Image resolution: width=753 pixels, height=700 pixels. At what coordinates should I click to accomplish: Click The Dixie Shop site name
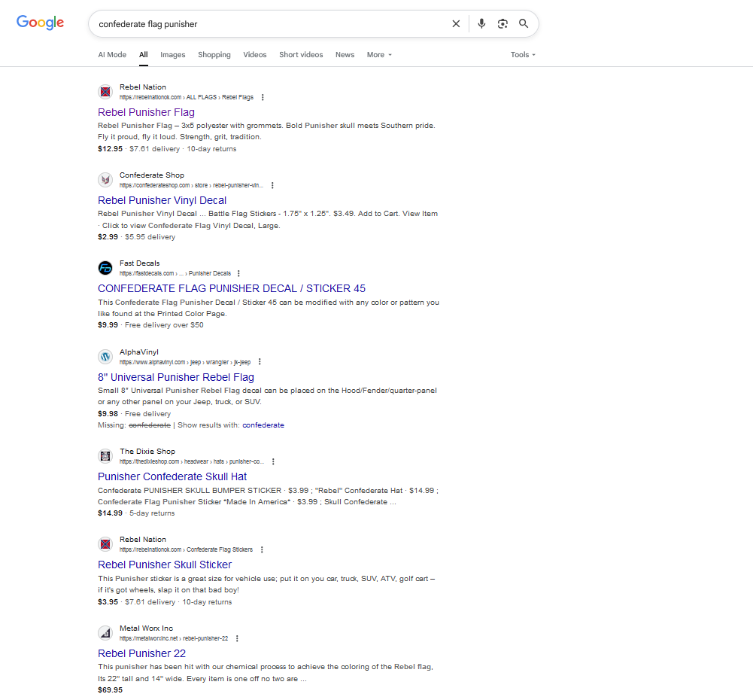point(147,452)
